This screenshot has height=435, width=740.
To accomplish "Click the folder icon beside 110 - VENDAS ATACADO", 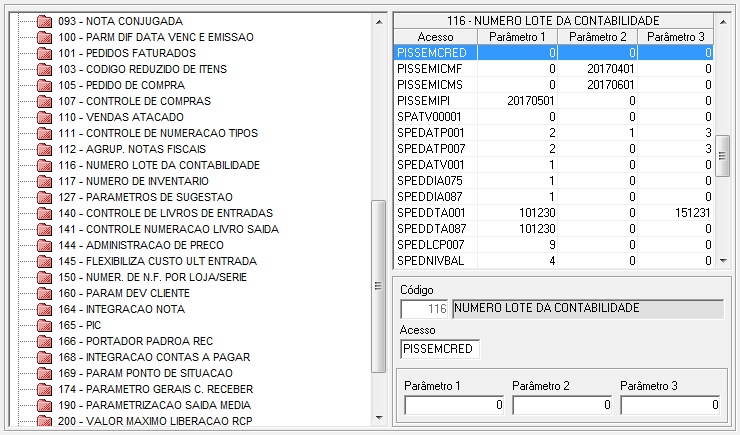I will (x=44, y=117).
